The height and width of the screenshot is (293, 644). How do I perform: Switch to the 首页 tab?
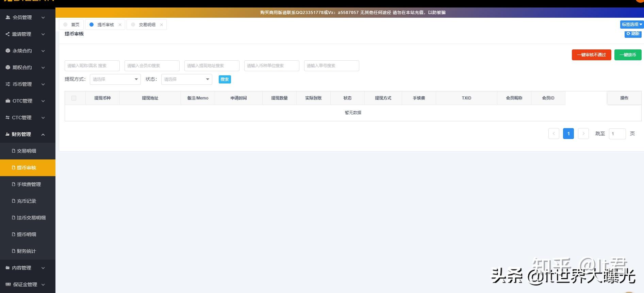[71, 25]
